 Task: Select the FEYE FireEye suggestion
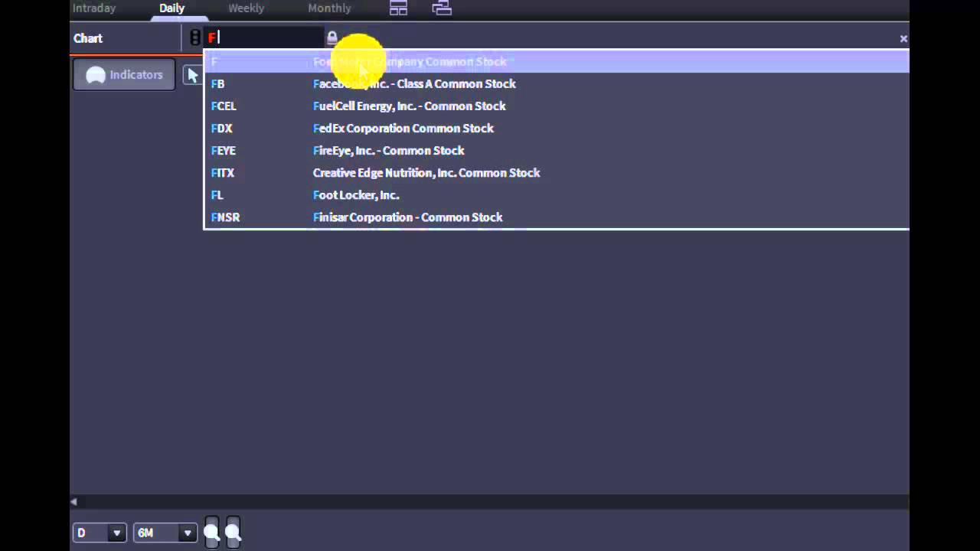click(x=557, y=151)
